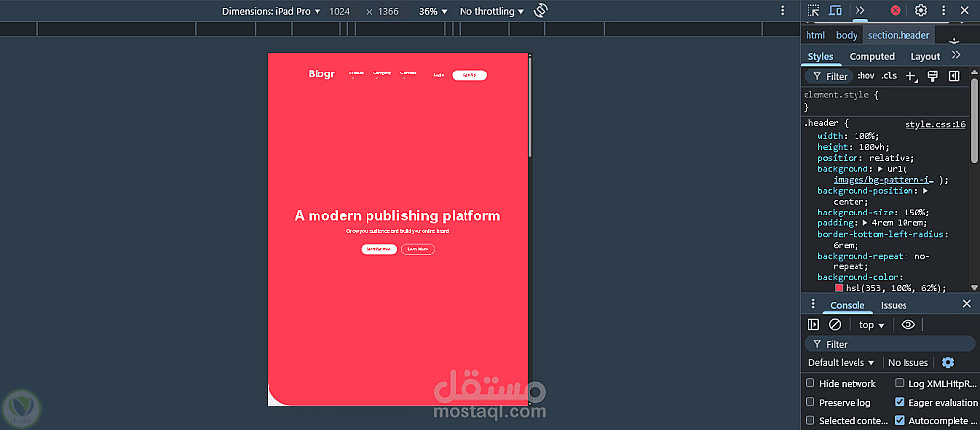Open the images/bg-pattern-i… URL link
Viewport: 980px width, 430px height.
tap(883, 180)
